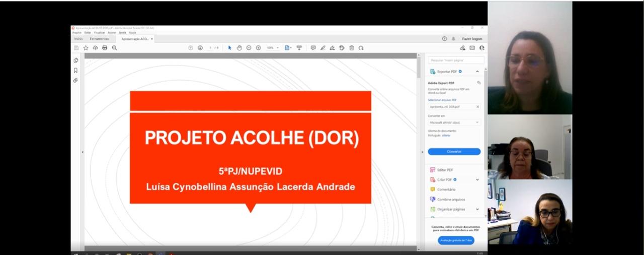Viewport: 644px width, 255px height.
Task: Close the Apresentação ACOLHE document tab
Action: pos(152,39)
